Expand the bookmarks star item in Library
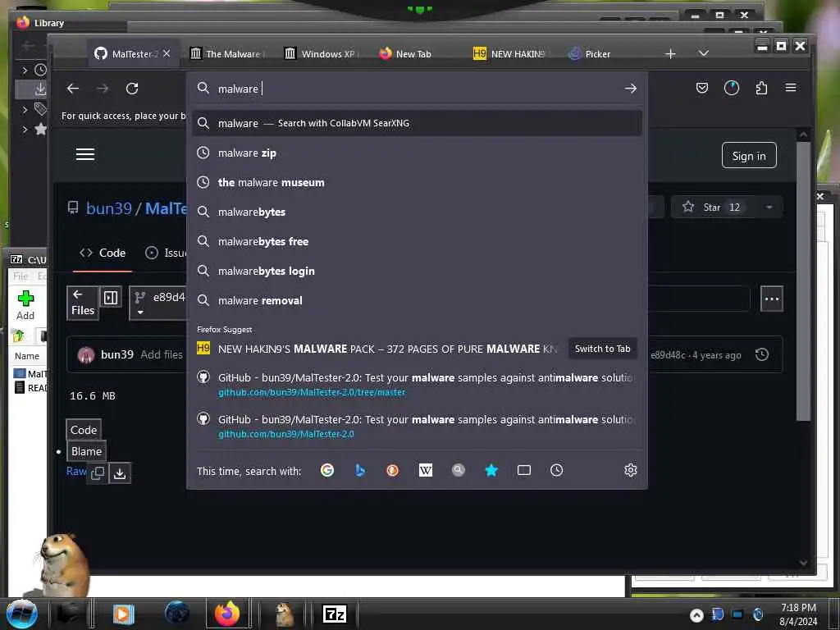The height and width of the screenshot is (630, 840). point(25,129)
